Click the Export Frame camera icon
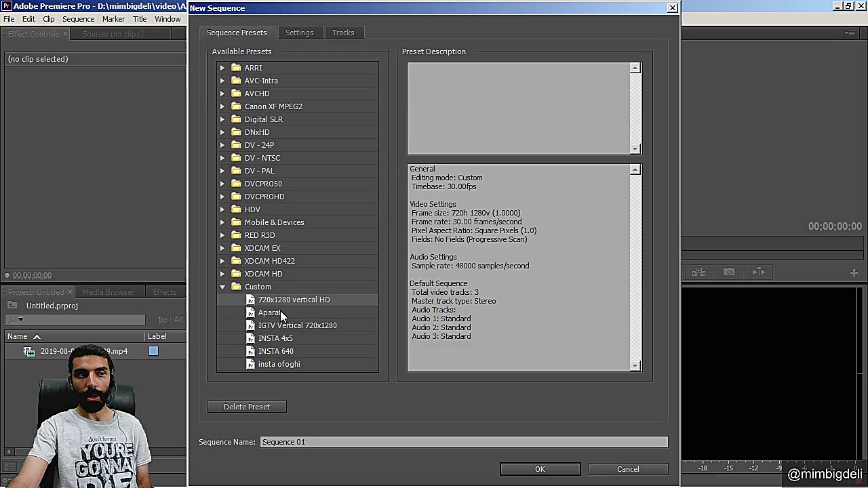 point(729,272)
